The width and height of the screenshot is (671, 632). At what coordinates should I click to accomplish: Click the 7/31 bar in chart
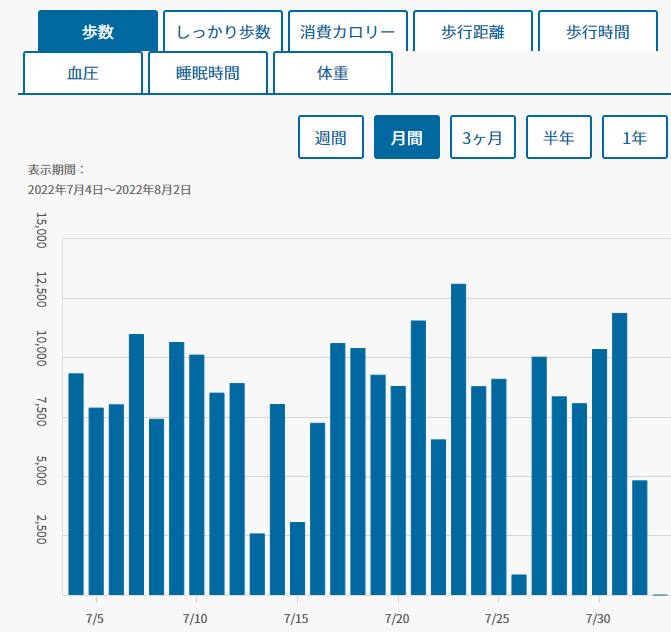[x=620, y=454]
